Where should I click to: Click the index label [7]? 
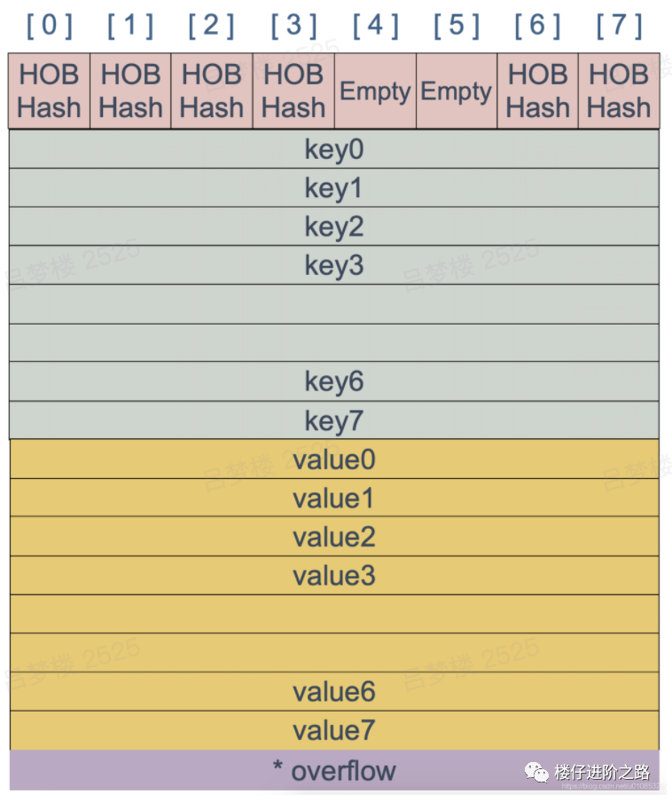coord(620,26)
